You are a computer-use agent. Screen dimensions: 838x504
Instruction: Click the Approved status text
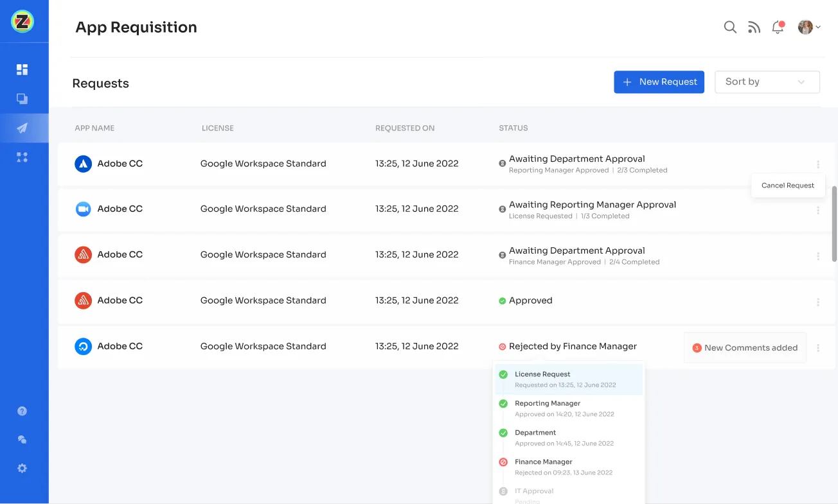tap(531, 300)
